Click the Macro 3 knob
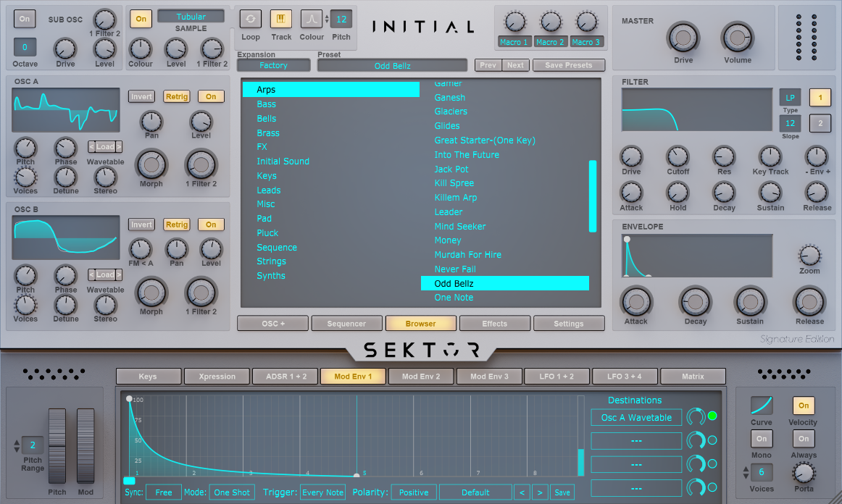 [x=586, y=22]
